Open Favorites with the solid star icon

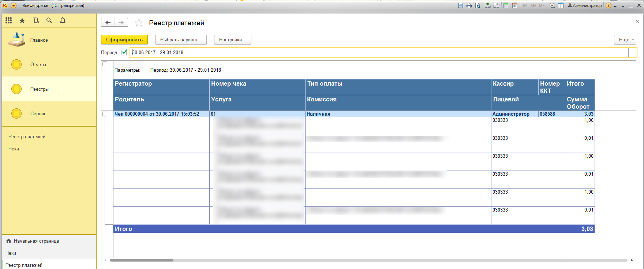coord(22,20)
